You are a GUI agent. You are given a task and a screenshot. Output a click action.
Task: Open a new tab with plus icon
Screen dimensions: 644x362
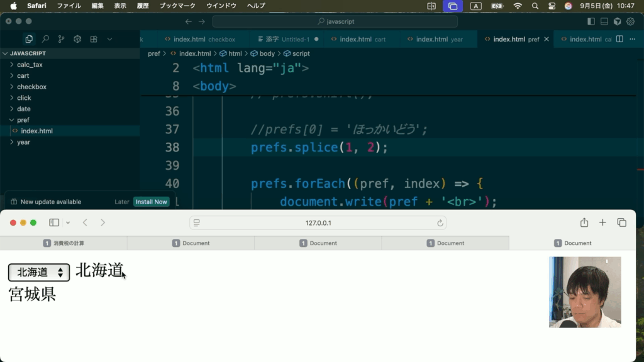point(602,222)
